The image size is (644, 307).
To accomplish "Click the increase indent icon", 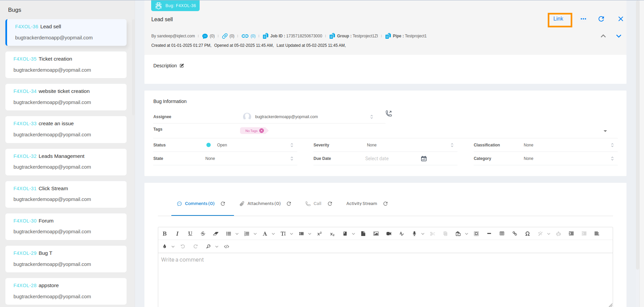I will point(571,234).
